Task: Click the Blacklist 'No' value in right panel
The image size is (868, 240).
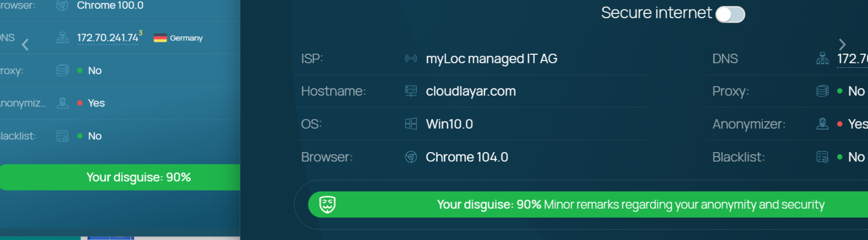Action: 856,157
